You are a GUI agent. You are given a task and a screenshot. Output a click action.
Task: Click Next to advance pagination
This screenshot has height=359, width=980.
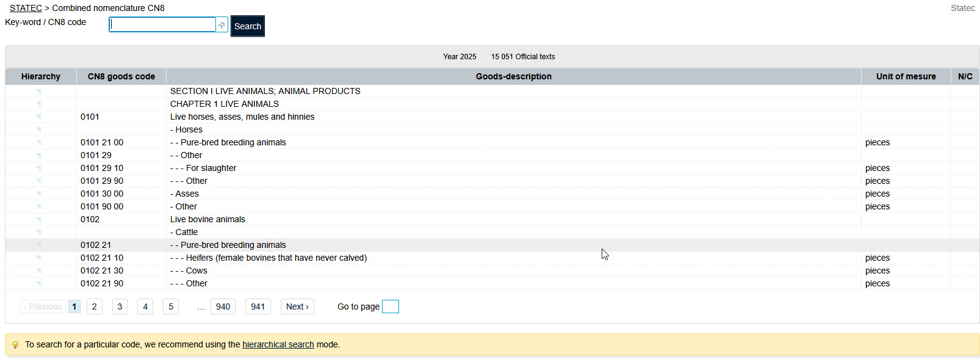point(297,306)
